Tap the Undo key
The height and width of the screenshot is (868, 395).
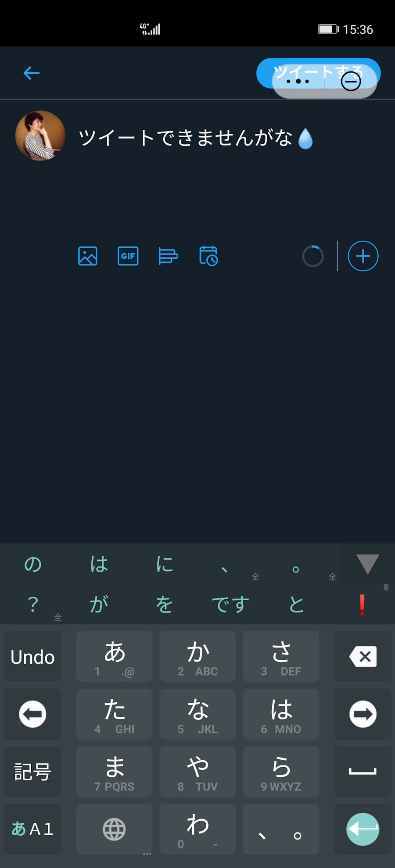[x=32, y=657]
